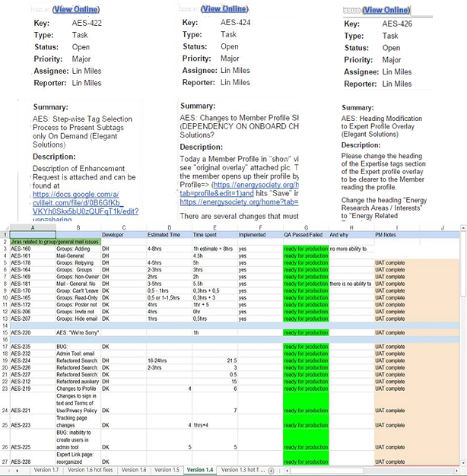467x476 pixels.
Task: Open the Version 1.6 sheet tab
Action: (x=134, y=470)
